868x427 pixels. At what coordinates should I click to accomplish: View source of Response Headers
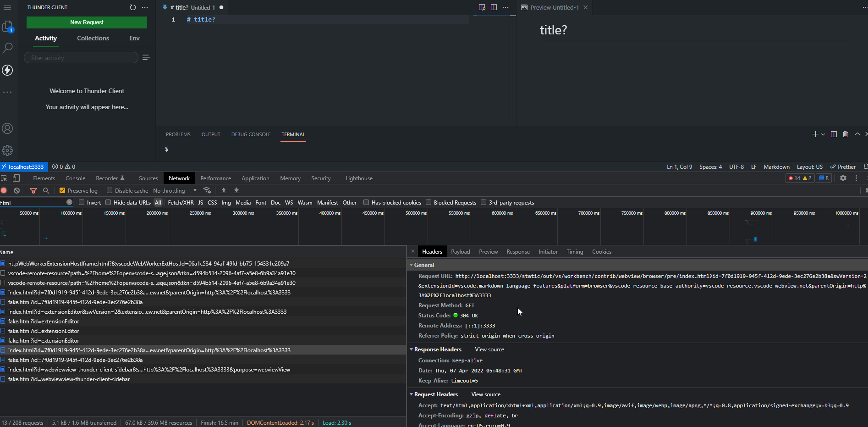[489, 349]
